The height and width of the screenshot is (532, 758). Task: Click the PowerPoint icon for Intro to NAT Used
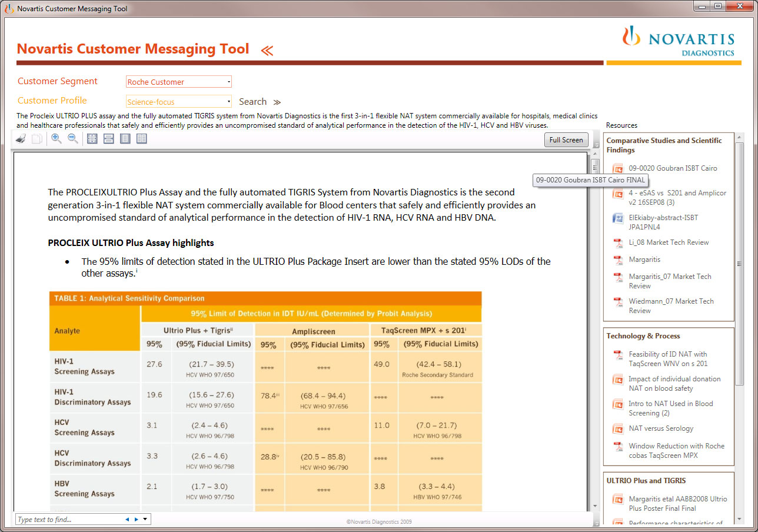618,404
